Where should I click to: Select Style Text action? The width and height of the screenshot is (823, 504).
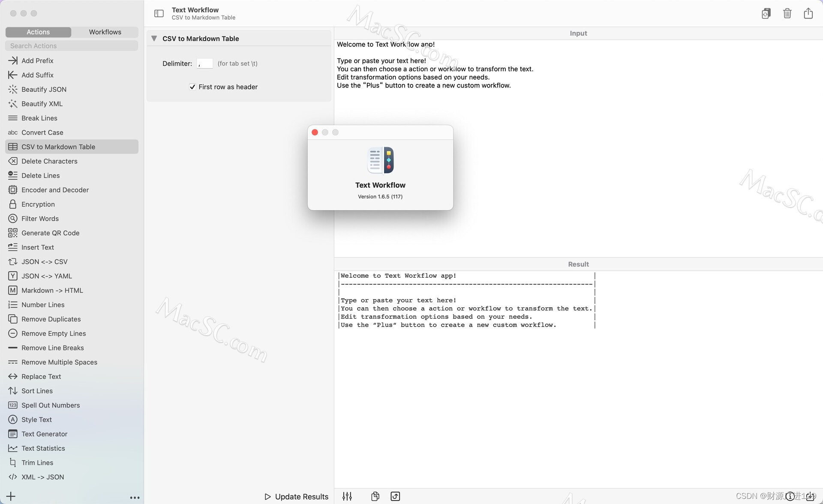[x=72, y=420]
